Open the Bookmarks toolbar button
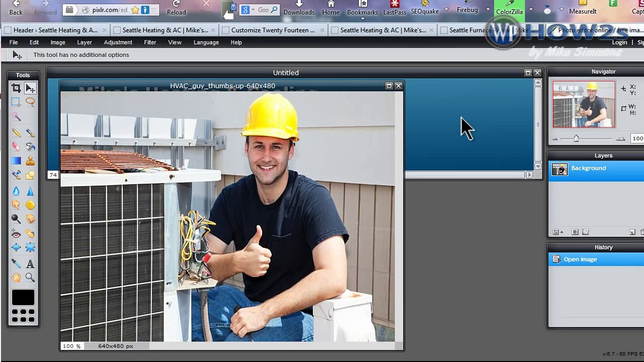644x362 pixels. coord(363,8)
